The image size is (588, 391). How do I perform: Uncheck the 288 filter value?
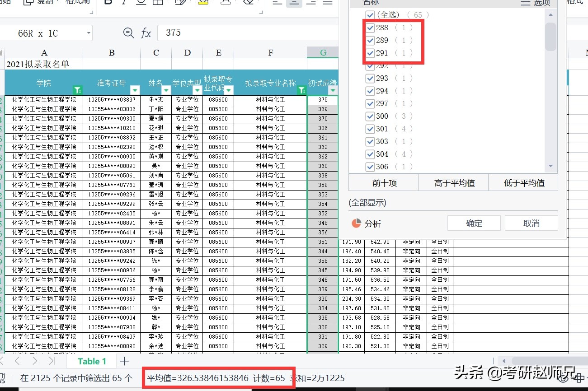click(x=371, y=28)
